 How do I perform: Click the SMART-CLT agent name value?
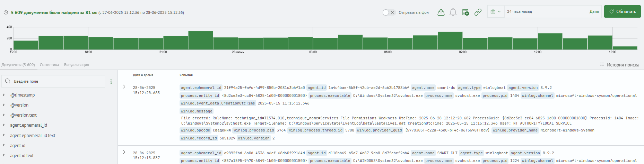(x=447, y=153)
